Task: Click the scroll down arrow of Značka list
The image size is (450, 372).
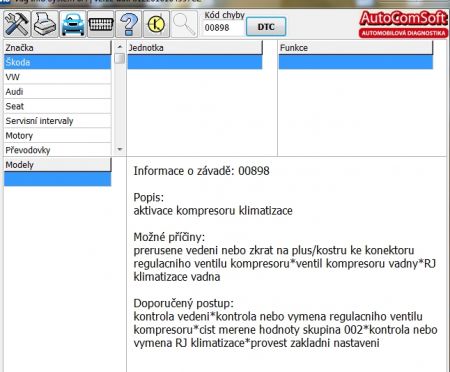Action: (120, 150)
